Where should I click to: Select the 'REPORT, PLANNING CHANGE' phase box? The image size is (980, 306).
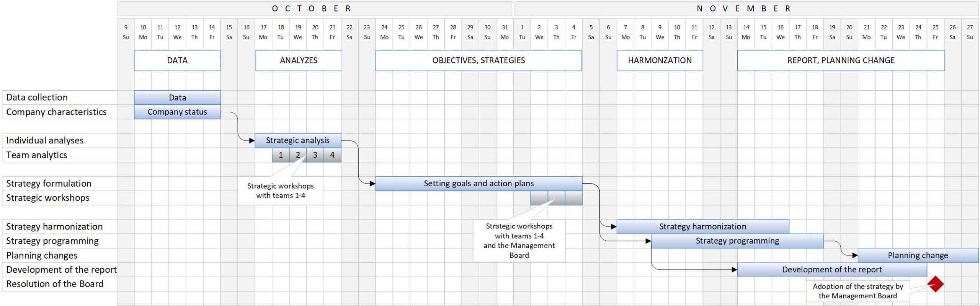841,60
